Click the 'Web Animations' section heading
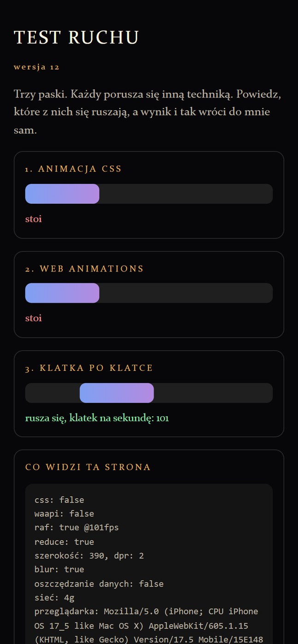 point(85,269)
